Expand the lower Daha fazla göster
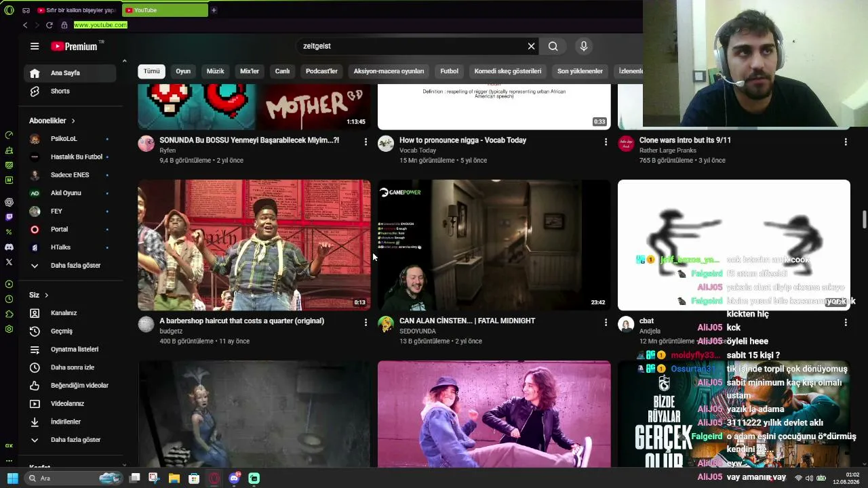Screen dimensions: 868x488 click(x=70, y=440)
